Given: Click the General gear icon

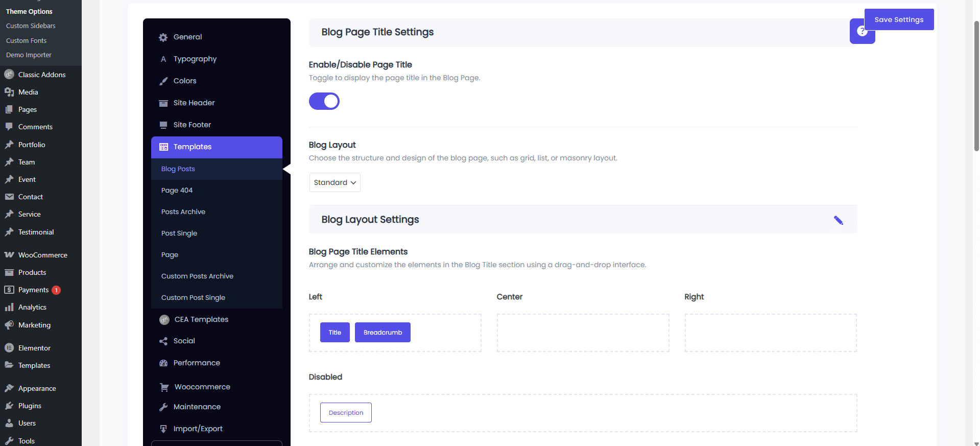Looking at the screenshot, I should click(x=163, y=37).
